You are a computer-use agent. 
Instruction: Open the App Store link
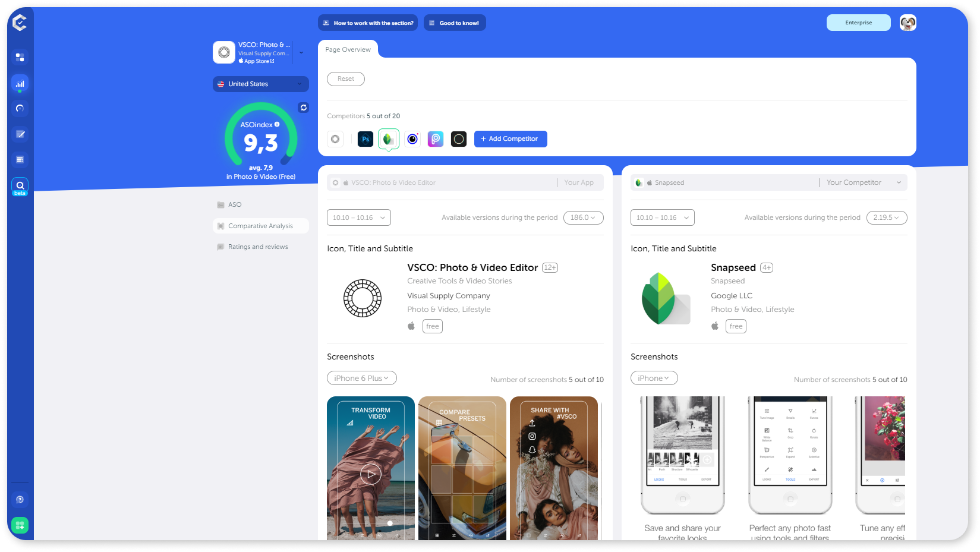point(257,61)
